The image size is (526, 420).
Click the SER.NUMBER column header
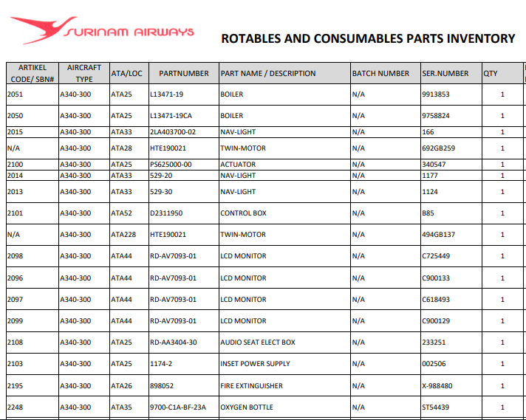coord(445,74)
